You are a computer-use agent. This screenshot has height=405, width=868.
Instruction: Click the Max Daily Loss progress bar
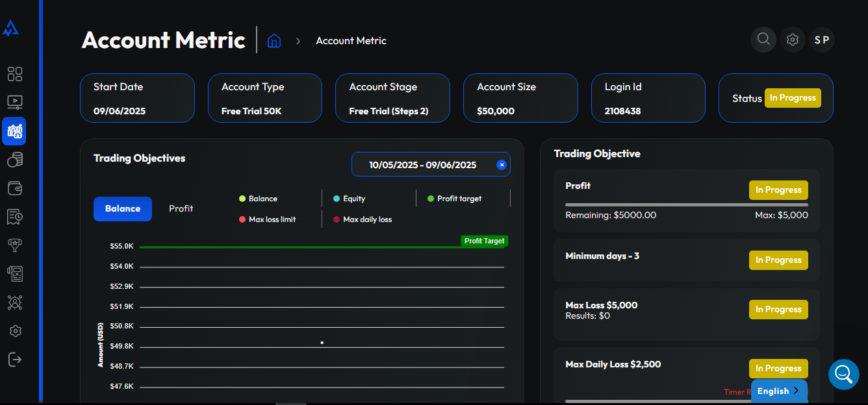click(658, 401)
